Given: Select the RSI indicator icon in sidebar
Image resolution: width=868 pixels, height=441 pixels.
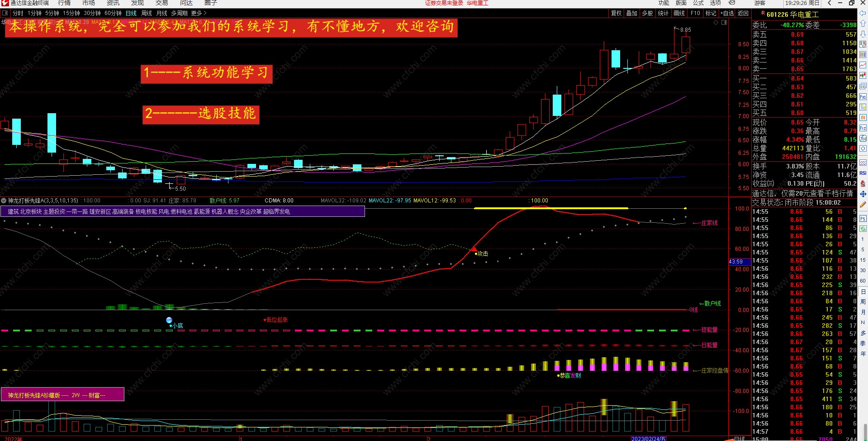Looking at the screenshot, I should point(863,173).
